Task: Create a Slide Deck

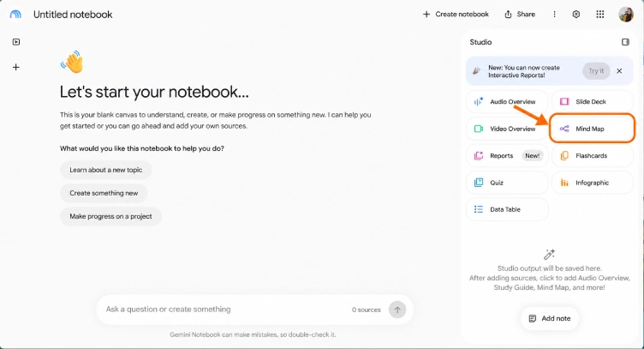Action: pos(593,101)
